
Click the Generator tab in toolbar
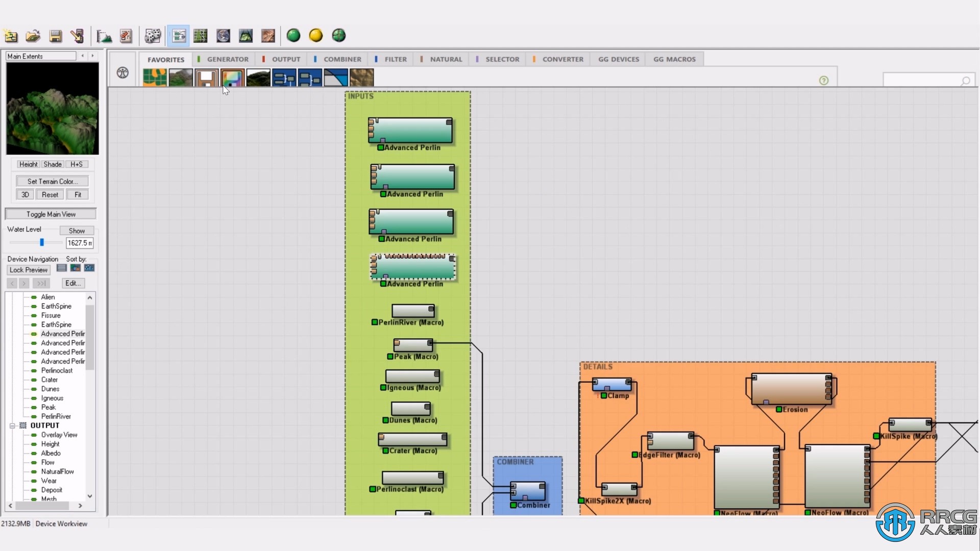(228, 59)
